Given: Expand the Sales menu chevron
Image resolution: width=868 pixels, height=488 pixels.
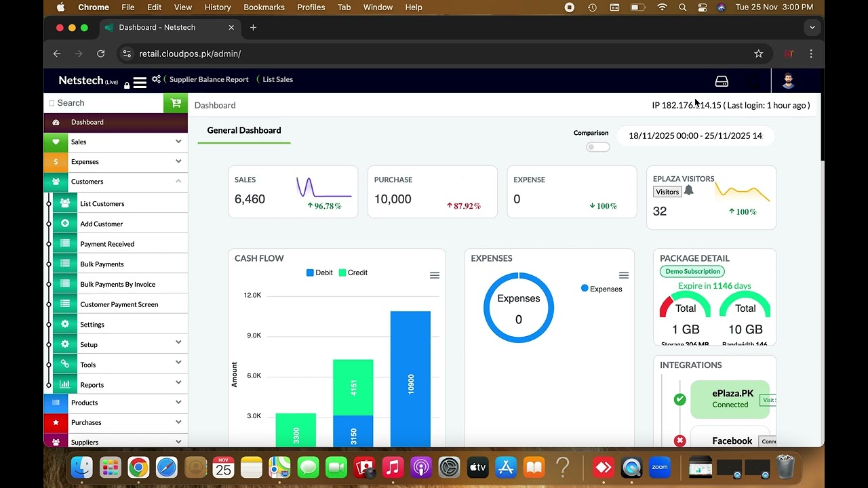Looking at the screenshot, I should 178,142.
